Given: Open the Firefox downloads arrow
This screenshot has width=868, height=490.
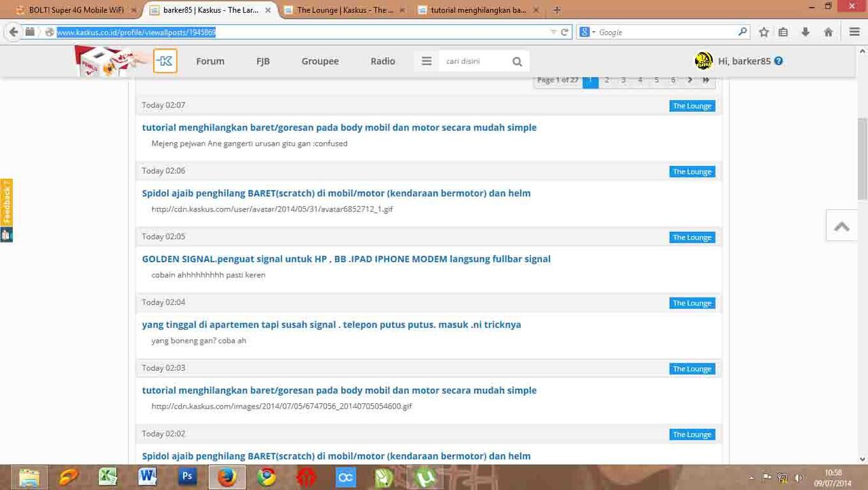Looking at the screenshot, I should pyautogui.click(x=806, y=32).
